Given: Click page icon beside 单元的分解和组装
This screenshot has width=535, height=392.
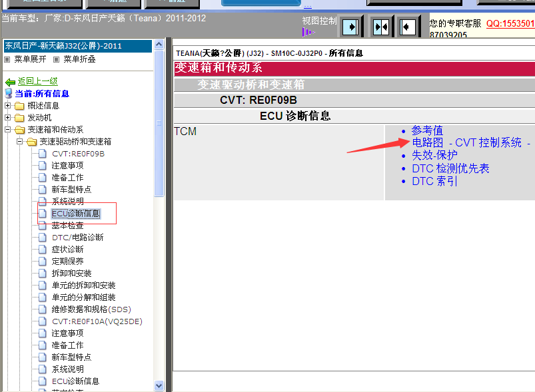Looking at the screenshot, I should tap(43, 297).
